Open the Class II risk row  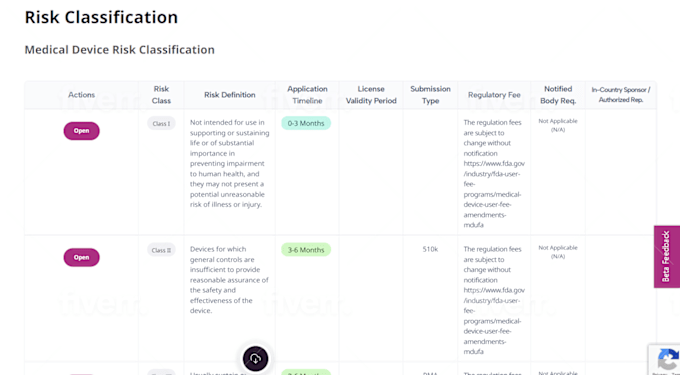pos(82,257)
